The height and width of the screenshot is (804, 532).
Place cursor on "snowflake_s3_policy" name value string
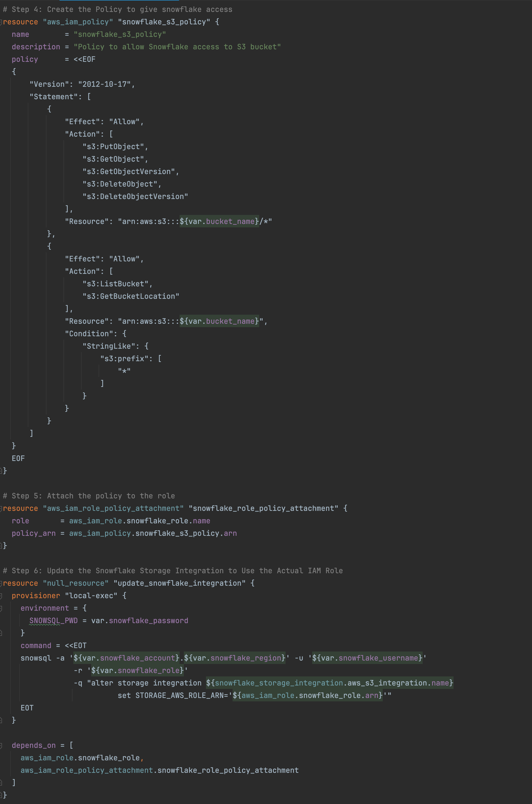click(x=120, y=34)
